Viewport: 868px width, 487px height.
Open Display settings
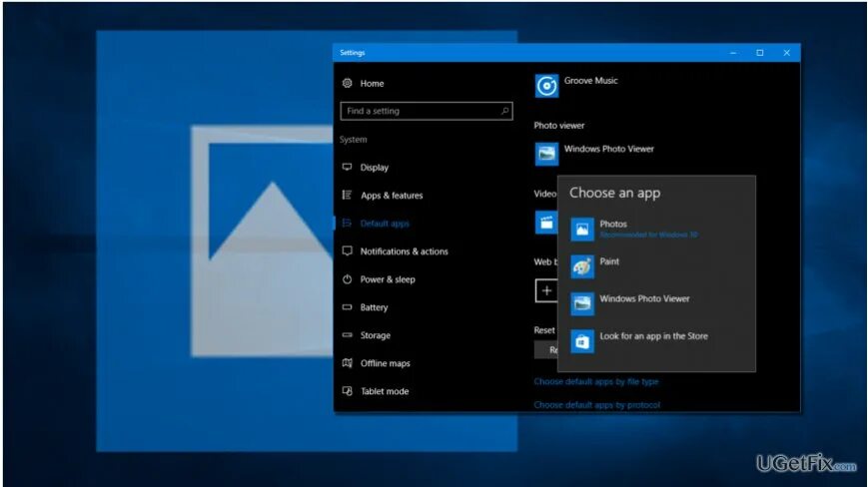coord(375,168)
